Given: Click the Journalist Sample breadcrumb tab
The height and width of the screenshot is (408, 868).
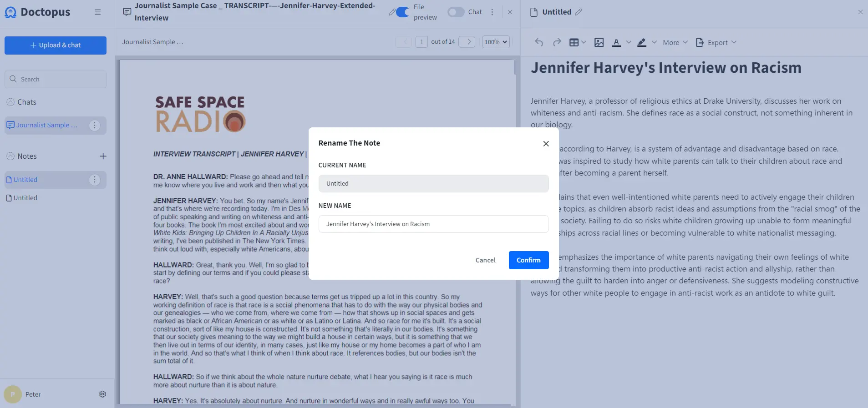Looking at the screenshot, I should pyautogui.click(x=152, y=42).
